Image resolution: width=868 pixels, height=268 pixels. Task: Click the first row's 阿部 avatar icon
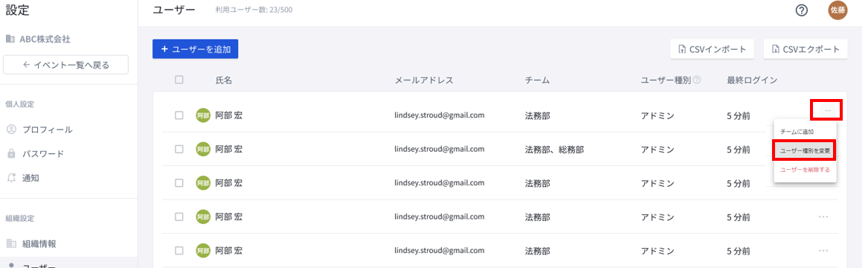click(203, 115)
